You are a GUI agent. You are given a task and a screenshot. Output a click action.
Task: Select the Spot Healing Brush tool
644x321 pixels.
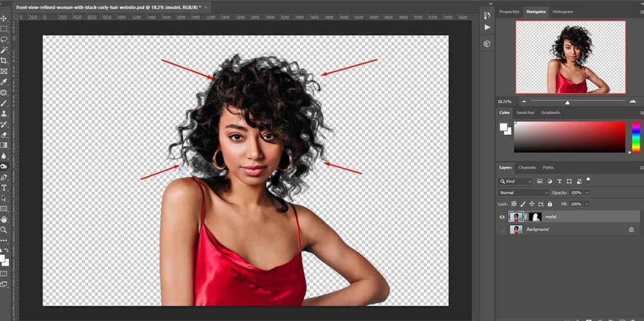tap(4, 93)
